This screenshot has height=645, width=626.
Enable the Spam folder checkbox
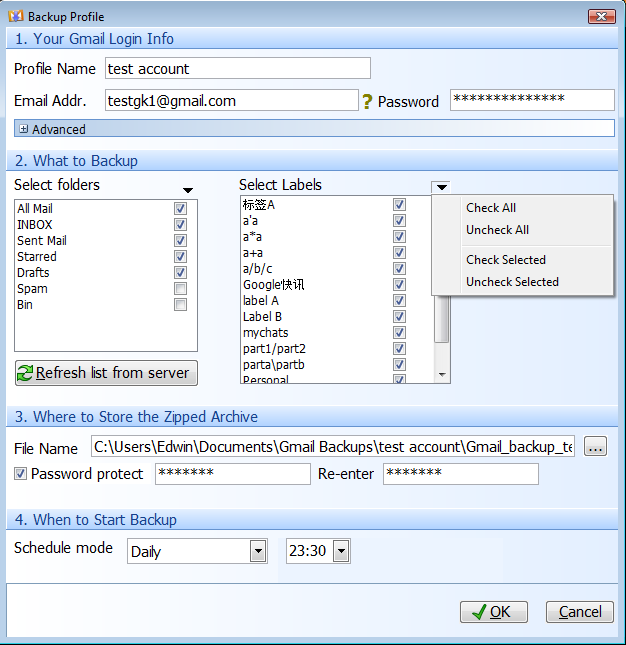click(x=180, y=289)
